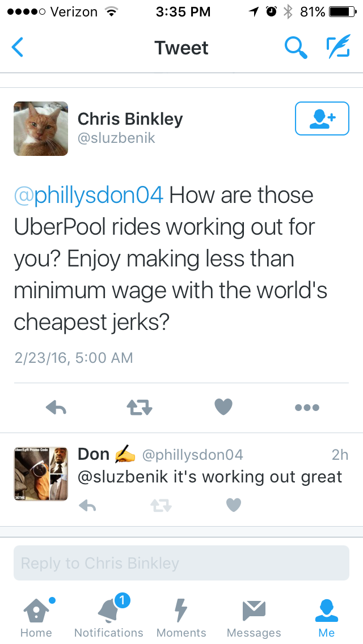Like Don's reply with heart icon
Image resolution: width=363 pixels, height=644 pixels.
[x=234, y=505]
